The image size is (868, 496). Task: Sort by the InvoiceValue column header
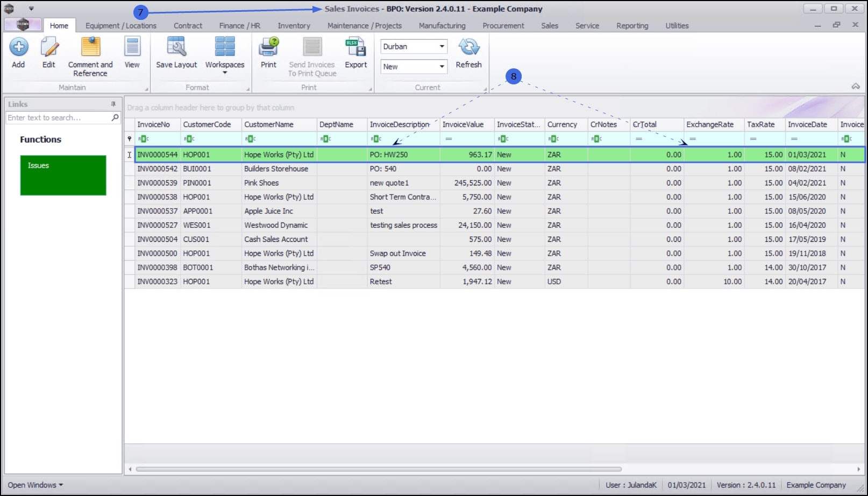pyautogui.click(x=467, y=125)
